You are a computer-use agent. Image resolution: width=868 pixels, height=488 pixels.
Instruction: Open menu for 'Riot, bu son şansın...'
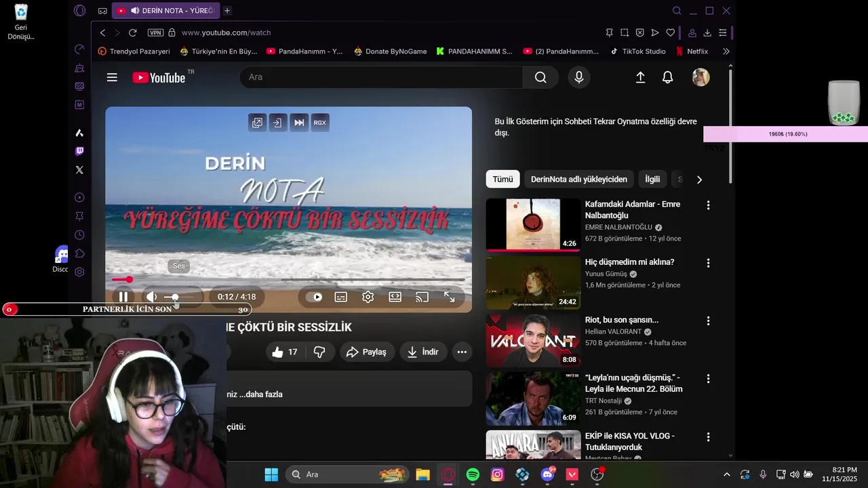708,321
